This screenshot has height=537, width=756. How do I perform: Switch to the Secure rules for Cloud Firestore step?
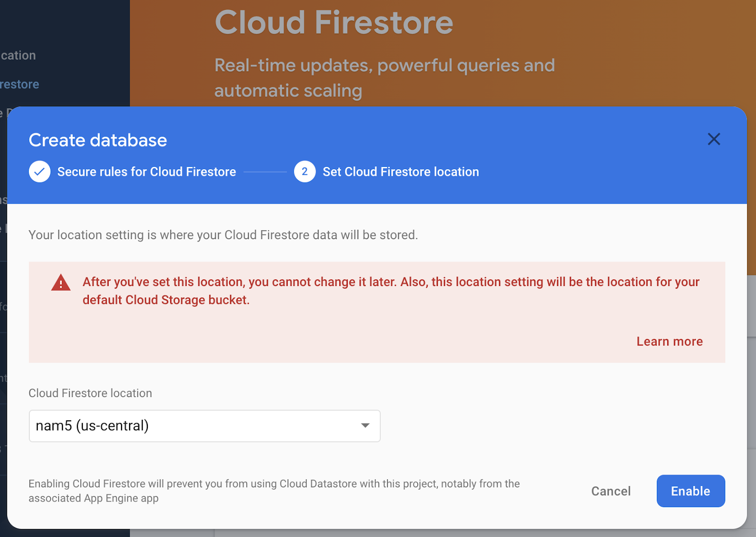[146, 172]
